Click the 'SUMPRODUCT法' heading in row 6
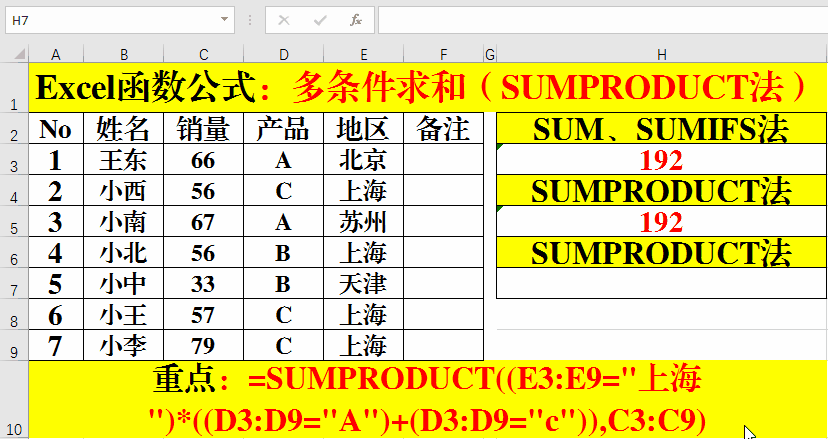The height and width of the screenshot is (439, 828). [x=662, y=253]
